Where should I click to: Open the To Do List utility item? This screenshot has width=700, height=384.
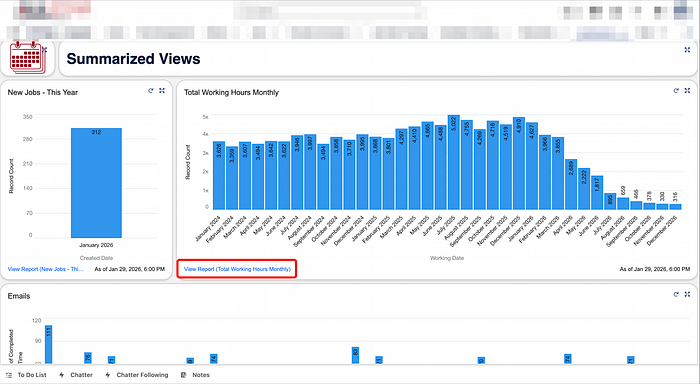pos(27,375)
